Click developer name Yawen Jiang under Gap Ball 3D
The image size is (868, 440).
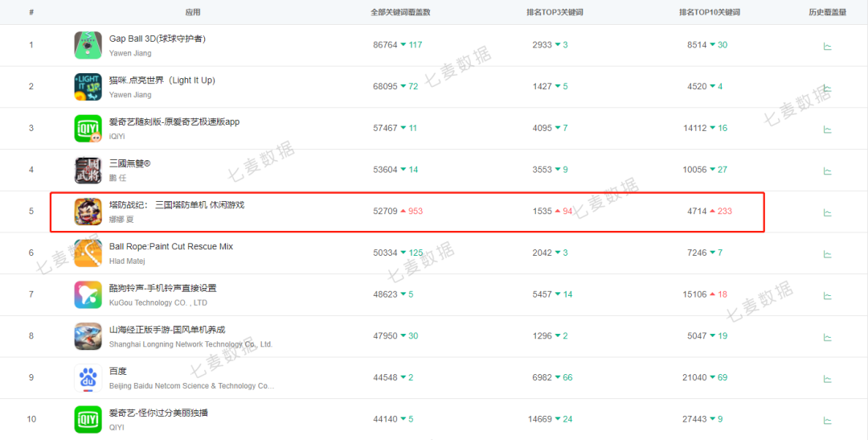pos(130,53)
